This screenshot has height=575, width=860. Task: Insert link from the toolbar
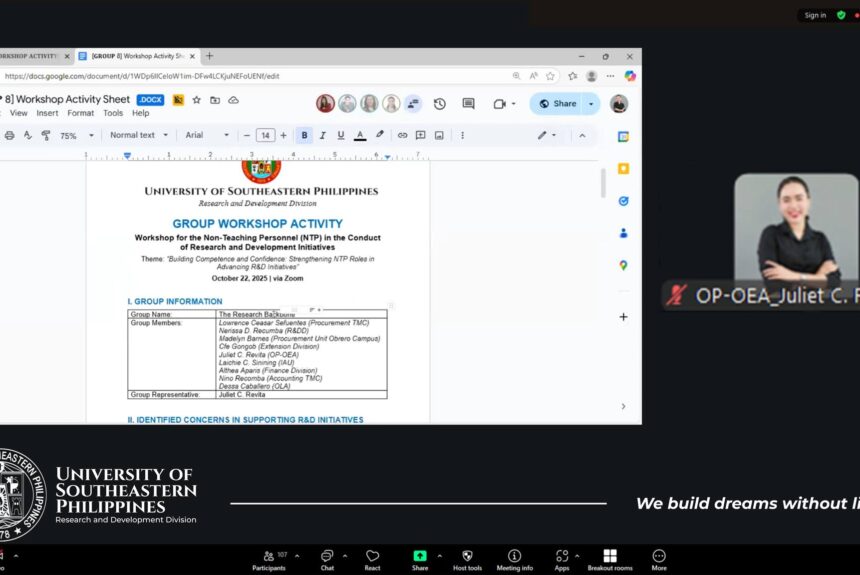pos(403,135)
